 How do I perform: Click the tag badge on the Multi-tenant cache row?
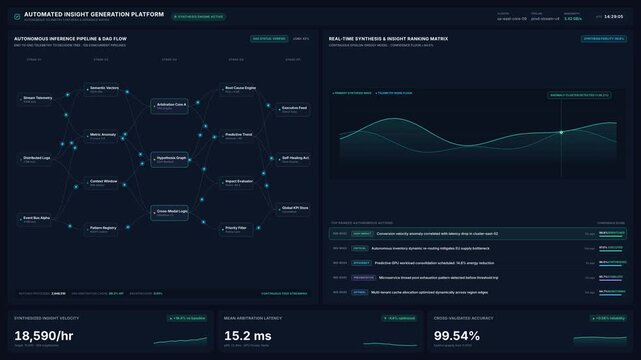pyautogui.click(x=360, y=293)
